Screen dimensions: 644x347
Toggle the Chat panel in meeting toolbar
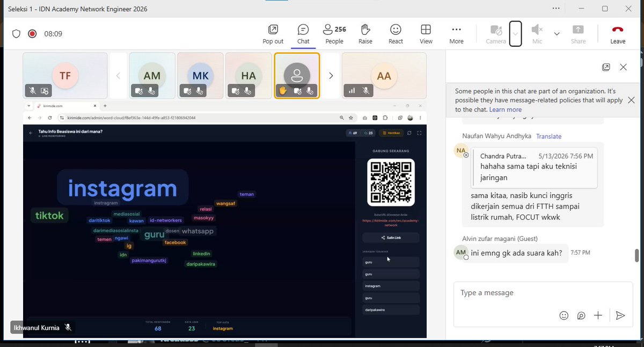(303, 34)
